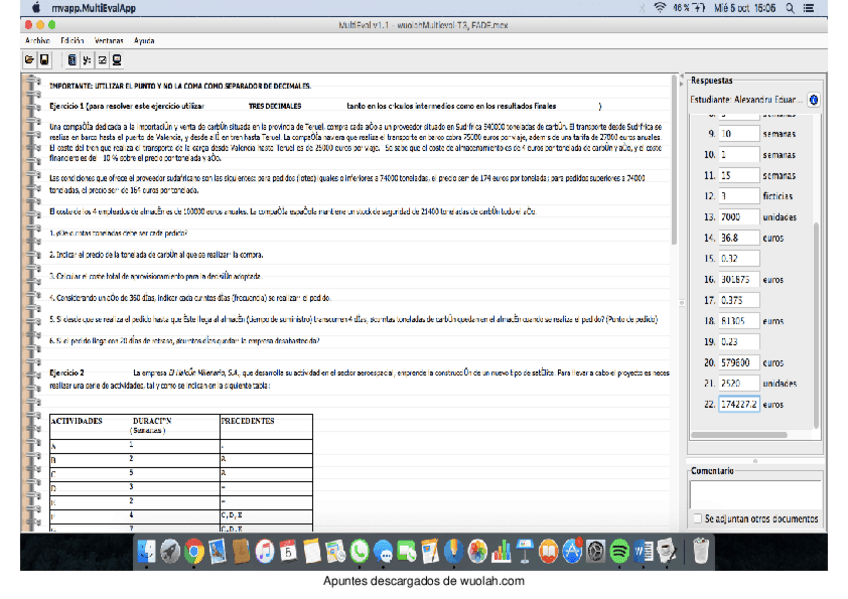
Task: Open iTunes from the dock
Action: point(265,552)
